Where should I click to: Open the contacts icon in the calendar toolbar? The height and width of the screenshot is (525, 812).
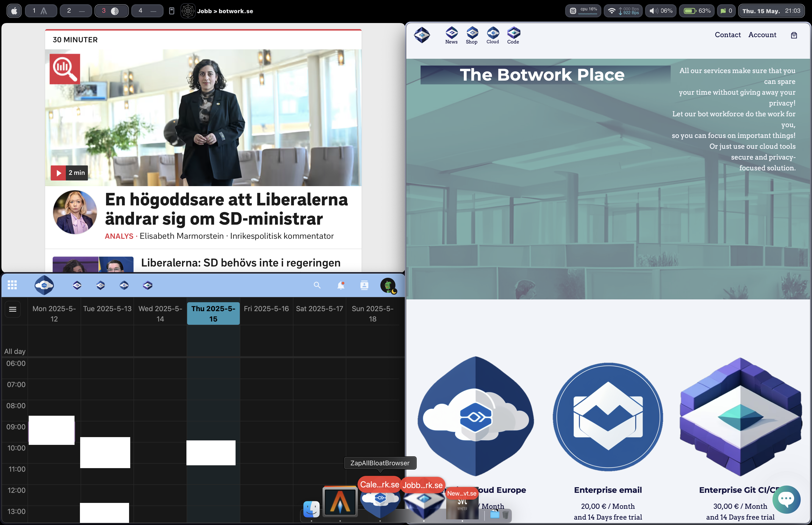click(x=364, y=285)
